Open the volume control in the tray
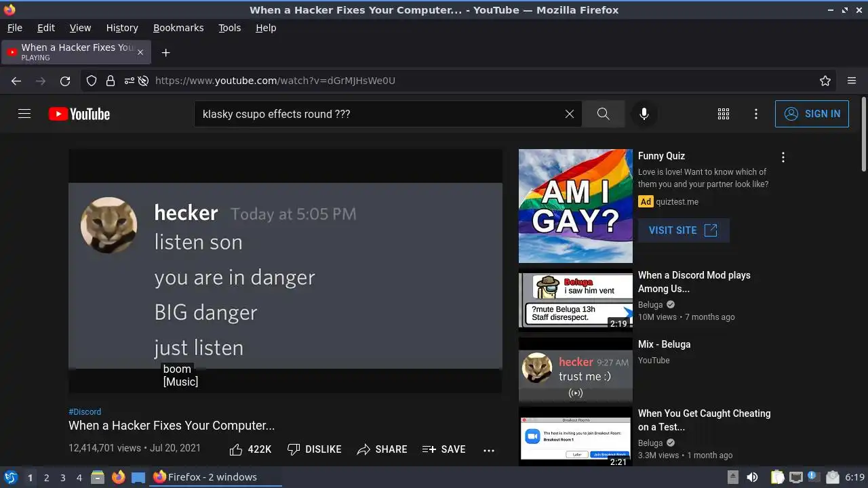The image size is (868, 488). point(752,477)
